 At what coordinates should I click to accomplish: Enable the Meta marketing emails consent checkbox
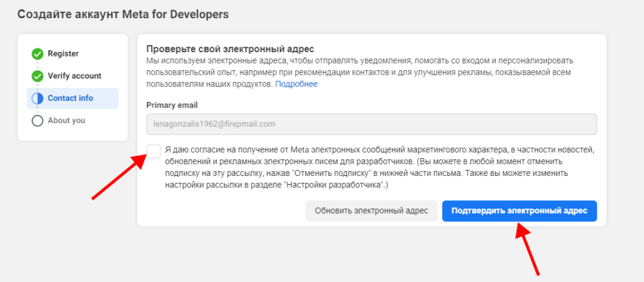(153, 151)
